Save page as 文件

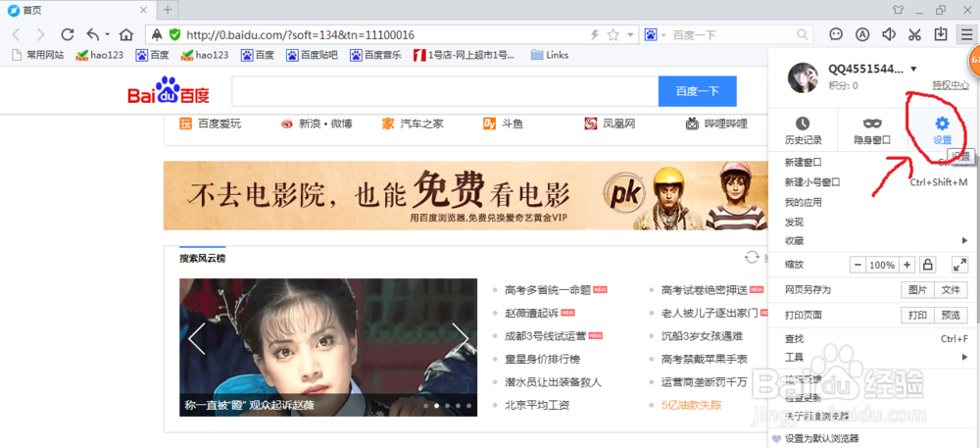[951, 290]
